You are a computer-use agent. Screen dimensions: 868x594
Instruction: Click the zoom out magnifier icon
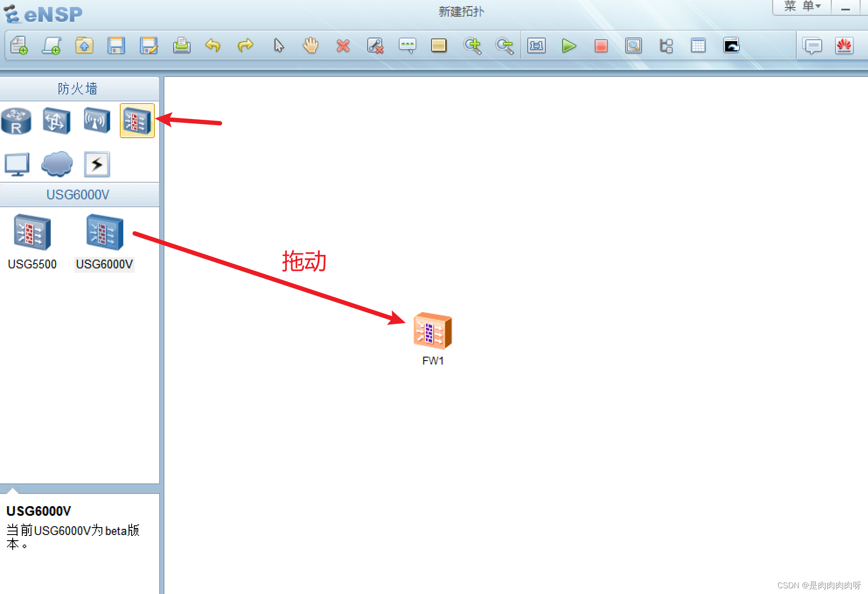coord(504,45)
